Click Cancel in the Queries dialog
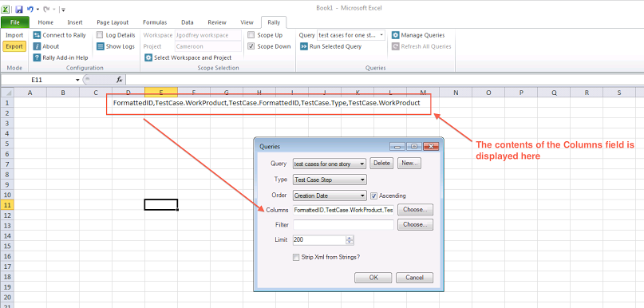Screen dimensions: 644x308 click(x=415, y=278)
